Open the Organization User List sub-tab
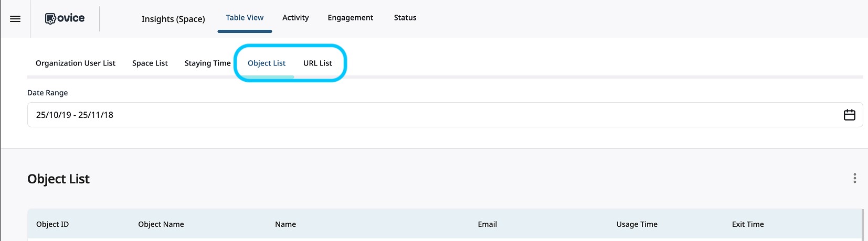Screen dimensions: 868x241 76,63
